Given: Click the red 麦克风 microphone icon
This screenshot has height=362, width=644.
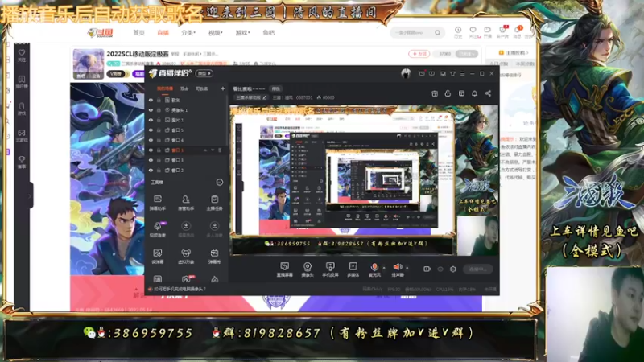Looking at the screenshot, I should (x=374, y=267).
